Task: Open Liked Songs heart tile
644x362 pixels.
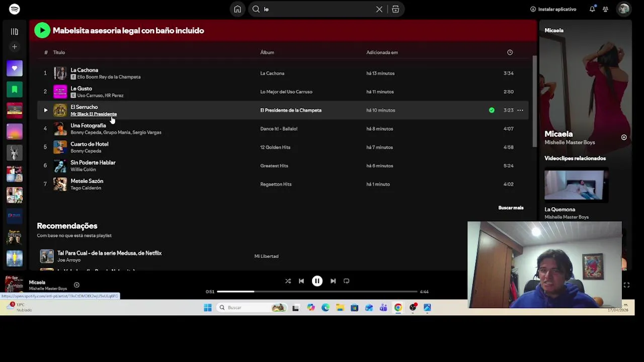Action: click(14, 68)
